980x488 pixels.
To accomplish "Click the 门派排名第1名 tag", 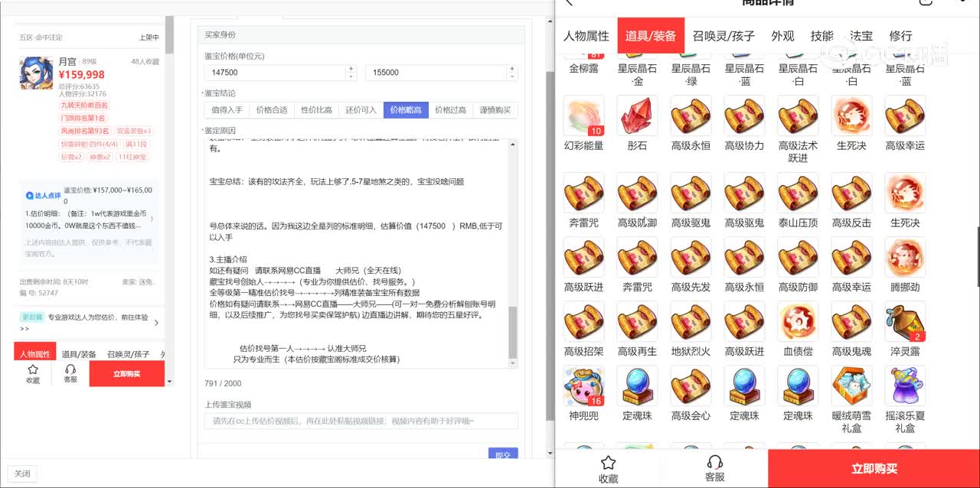I will pos(83,118).
